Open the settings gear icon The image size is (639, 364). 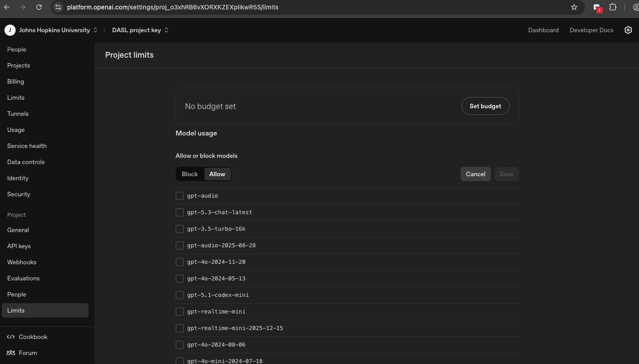[628, 30]
